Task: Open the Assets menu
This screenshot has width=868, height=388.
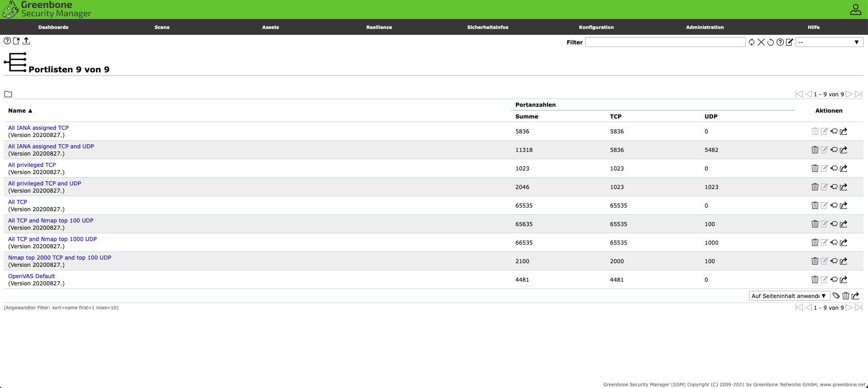Action: (271, 27)
